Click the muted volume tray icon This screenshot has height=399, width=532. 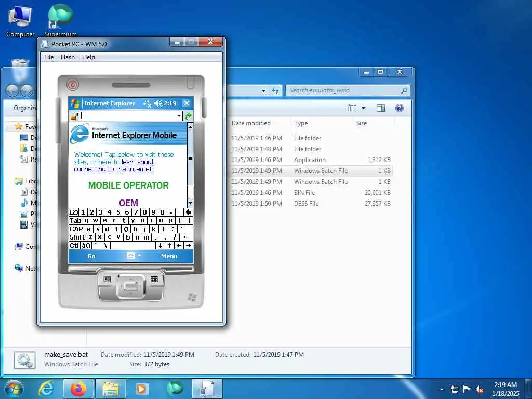pyautogui.click(x=480, y=389)
